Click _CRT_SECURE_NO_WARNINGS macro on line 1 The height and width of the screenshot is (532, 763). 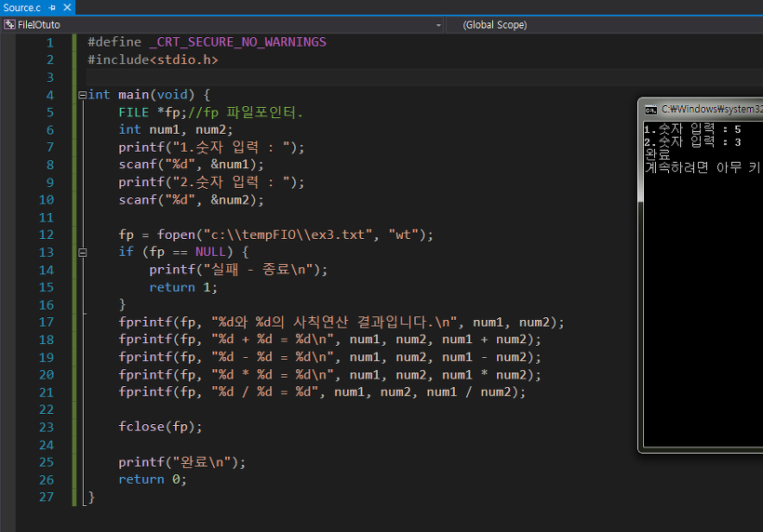coord(237,42)
